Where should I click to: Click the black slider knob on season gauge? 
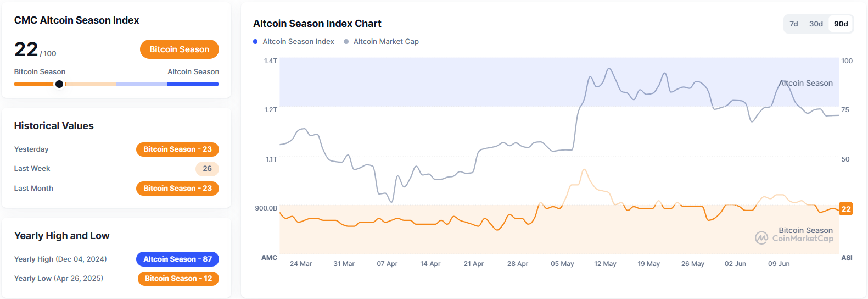click(x=59, y=84)
